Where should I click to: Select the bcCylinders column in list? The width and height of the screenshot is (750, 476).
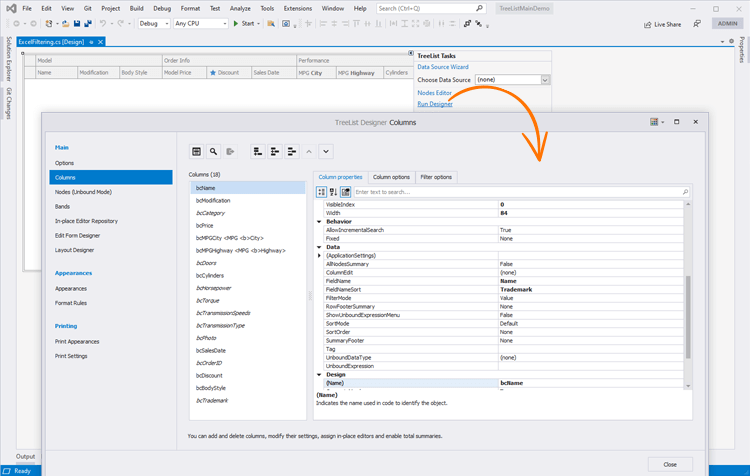(248, 276)
